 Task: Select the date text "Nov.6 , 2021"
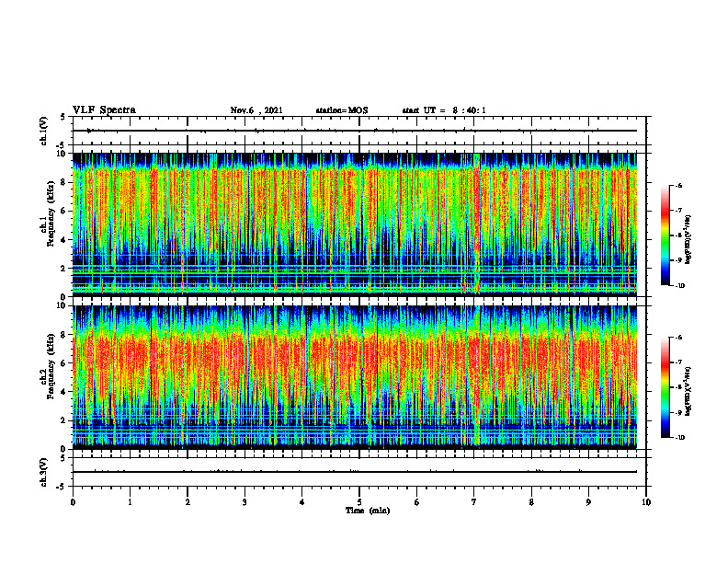pos(256,110)
